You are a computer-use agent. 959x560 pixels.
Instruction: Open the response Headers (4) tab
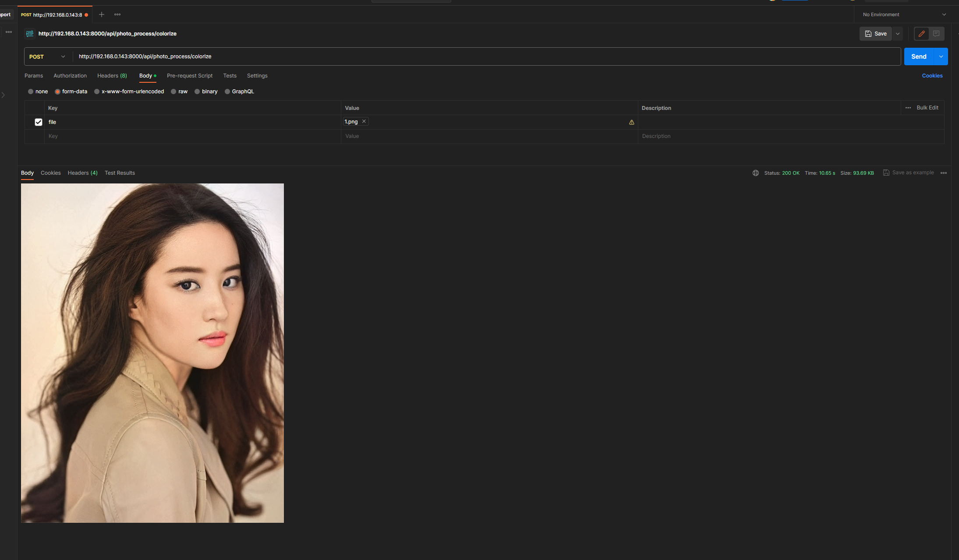click(x=82, y=173)
